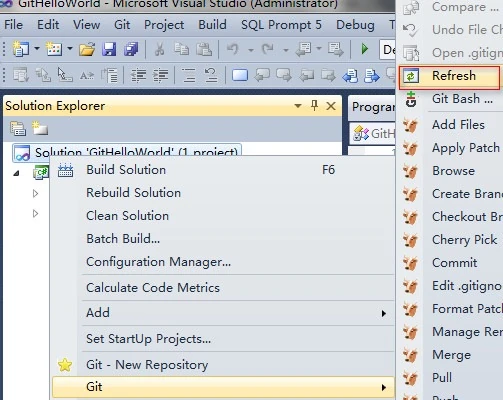Collapse the GitHelloWorld project node
503x400 pixels.
coord(16,173)
